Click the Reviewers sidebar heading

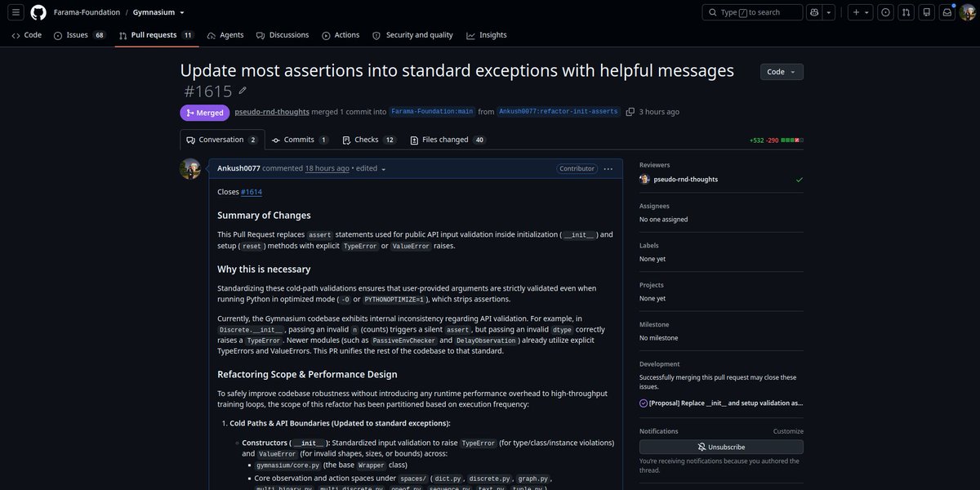click(654, 165)
